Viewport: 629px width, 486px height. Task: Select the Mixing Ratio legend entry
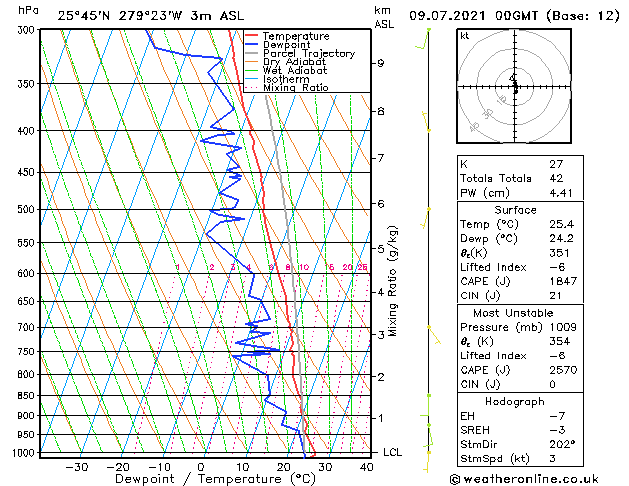(295, 88)
